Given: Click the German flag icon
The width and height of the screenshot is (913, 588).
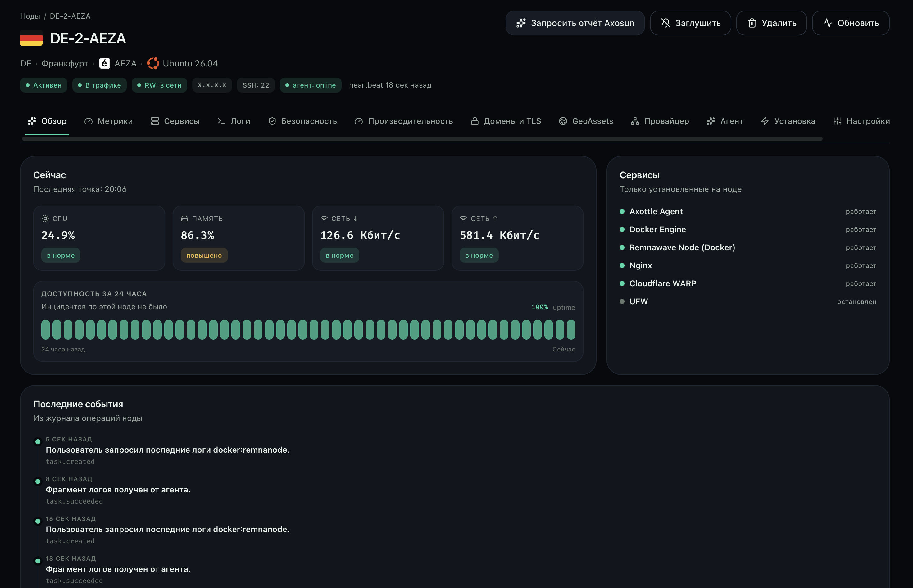Looking at the screenshot, I should click(31, 38).
